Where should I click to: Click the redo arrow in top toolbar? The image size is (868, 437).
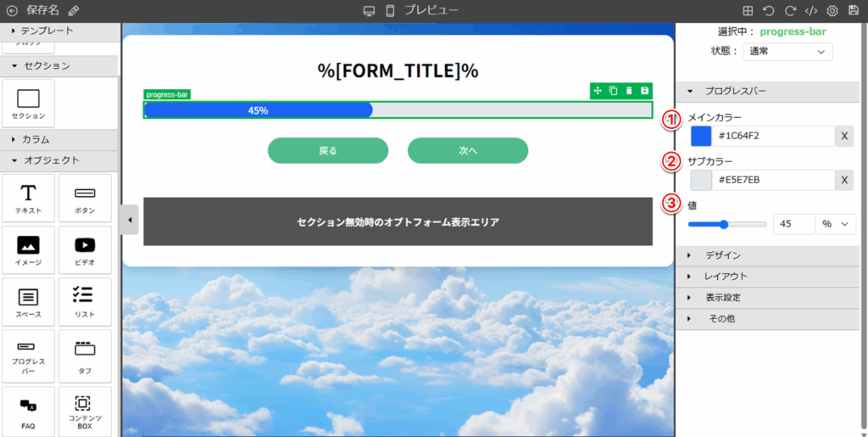(790, 11)
